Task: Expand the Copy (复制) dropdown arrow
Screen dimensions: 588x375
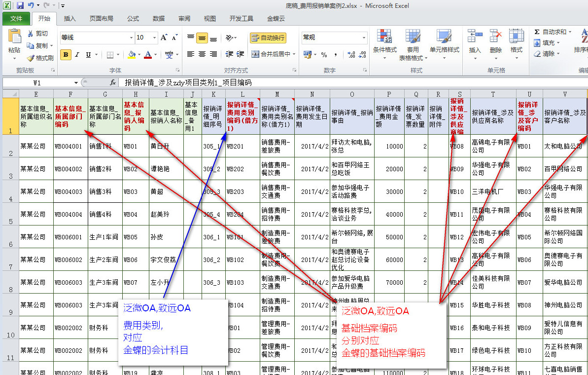Action: pyautogui.click(x=51, y=46)
